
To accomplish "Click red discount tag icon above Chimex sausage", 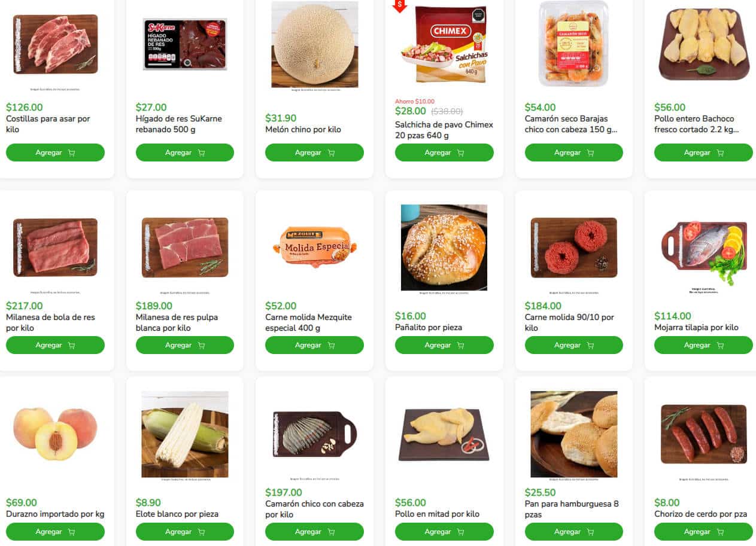I will pos(400,5).
